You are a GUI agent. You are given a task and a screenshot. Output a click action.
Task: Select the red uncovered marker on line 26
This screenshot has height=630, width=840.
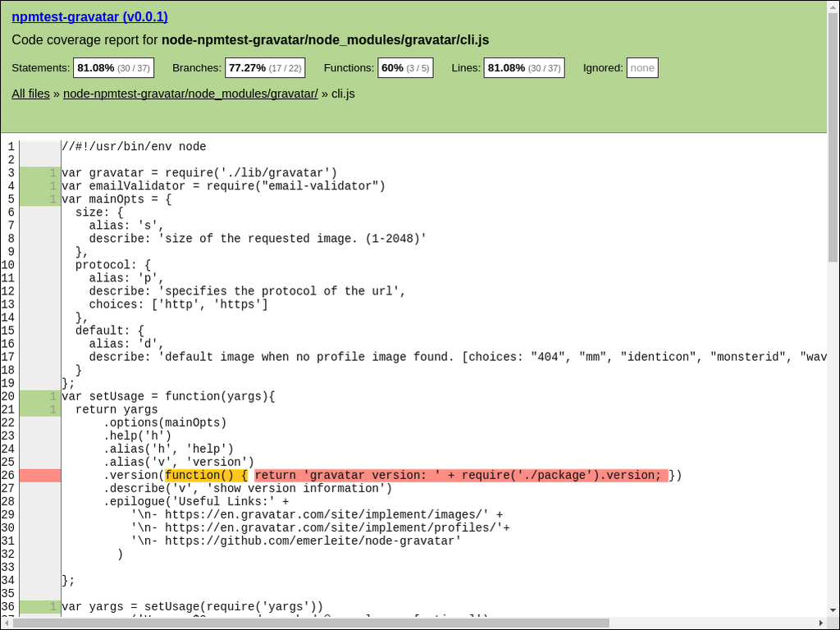40,476
